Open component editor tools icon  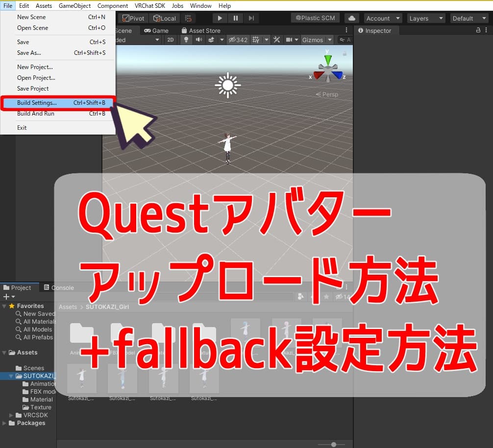[276, 40]
